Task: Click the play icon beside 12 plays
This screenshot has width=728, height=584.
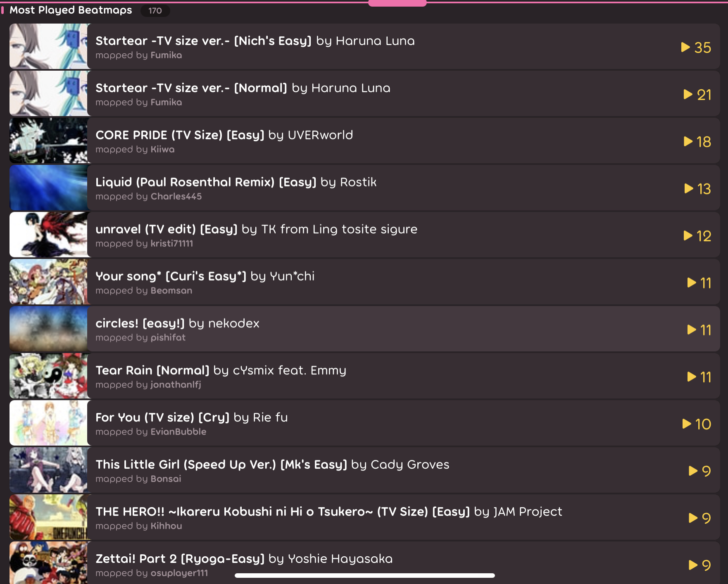Action: [x=688, y=236]
